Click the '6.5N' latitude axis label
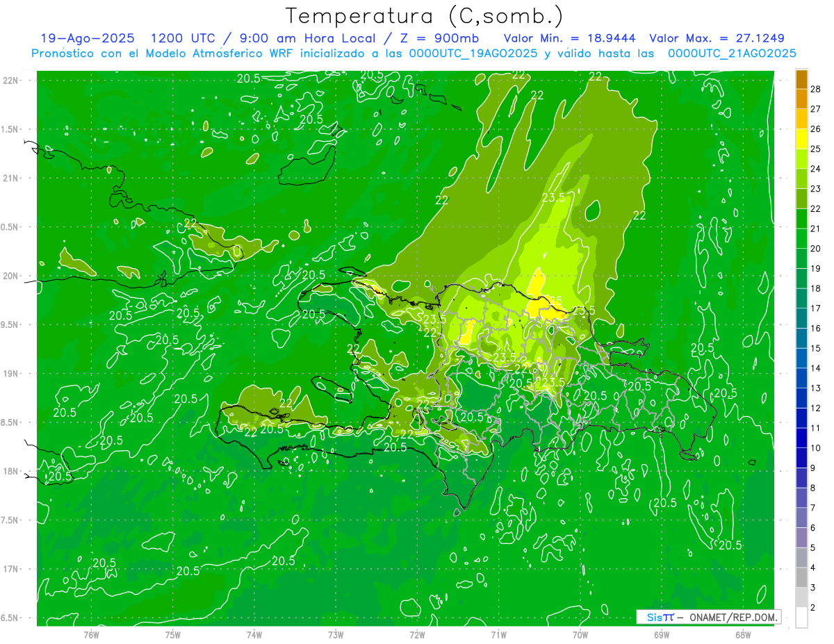 10,618
